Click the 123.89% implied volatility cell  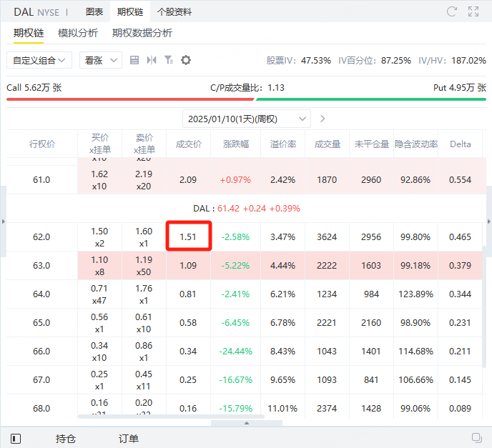point(415,294)
